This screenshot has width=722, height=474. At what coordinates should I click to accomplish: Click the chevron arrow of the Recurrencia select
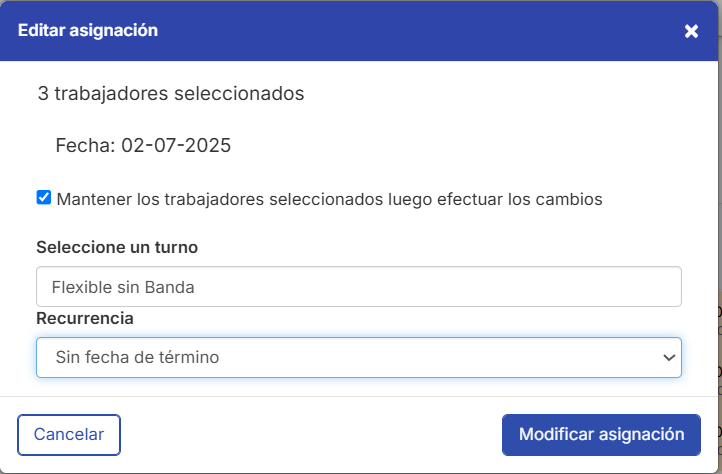point(669,357)
